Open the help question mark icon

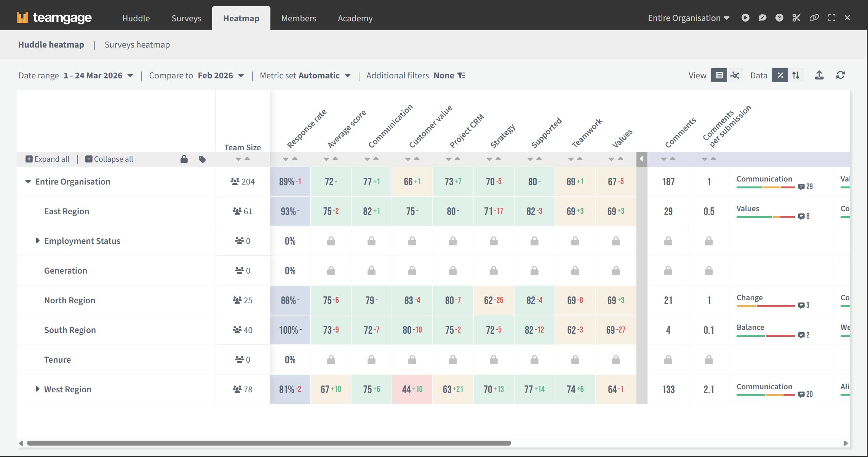click(x=779, y=18)
